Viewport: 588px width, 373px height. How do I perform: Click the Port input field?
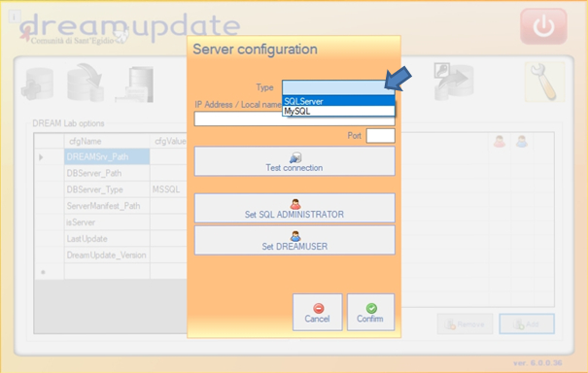[380, 136]
